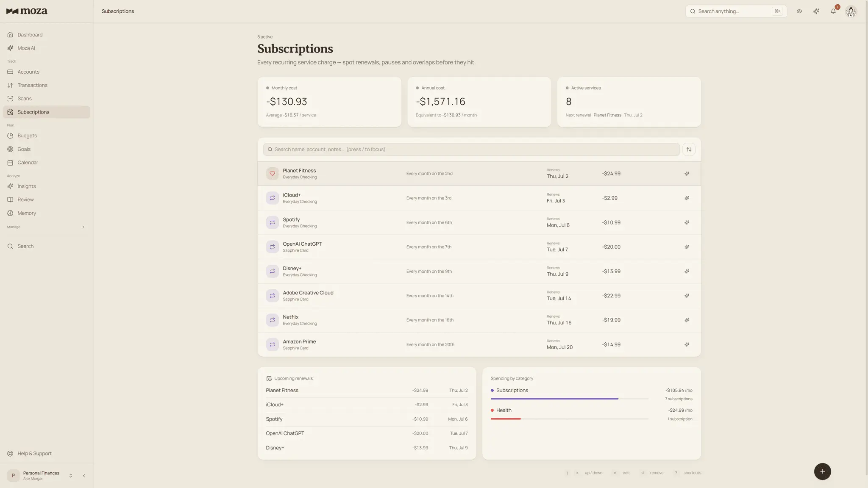Click Disney+ recurring icon

tap(272, 272)
